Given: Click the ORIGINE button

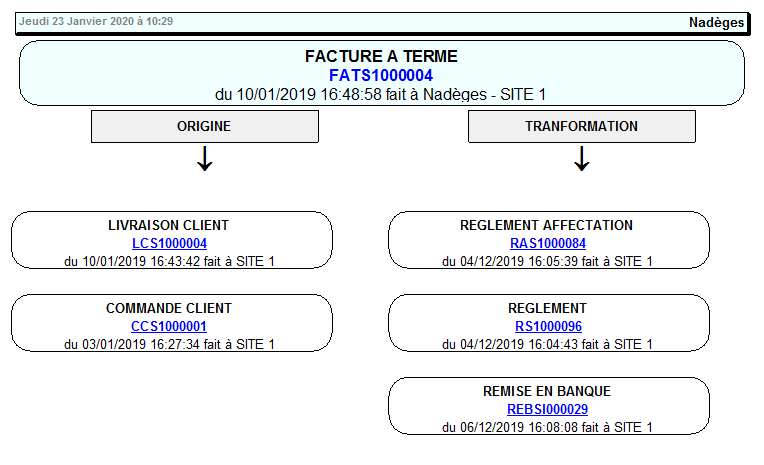Looking at the screenshot, I should pos(204,127).
